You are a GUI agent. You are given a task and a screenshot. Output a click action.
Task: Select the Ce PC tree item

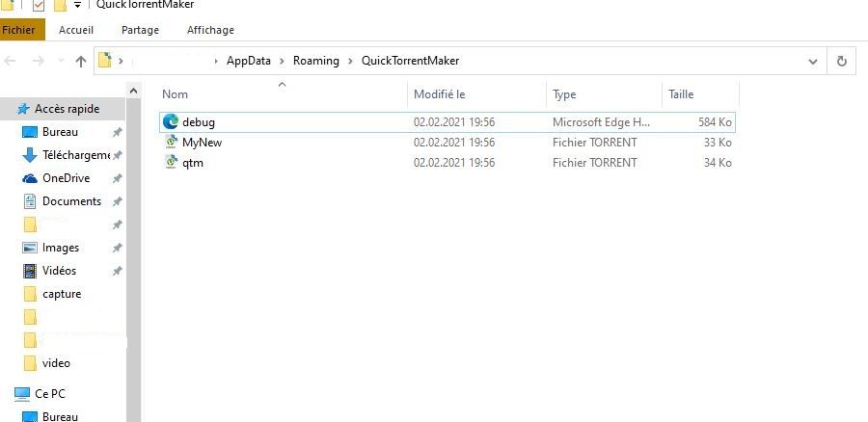point(50,394)
